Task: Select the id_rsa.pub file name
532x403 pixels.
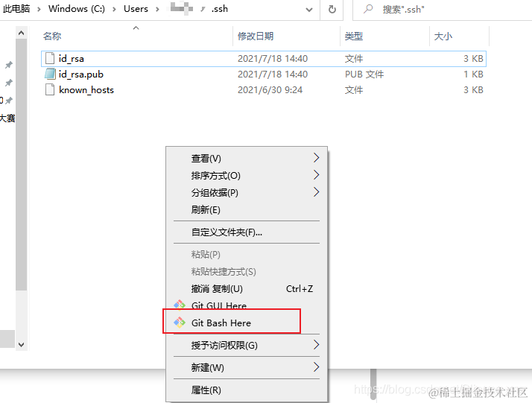Action: click(81, 74)
